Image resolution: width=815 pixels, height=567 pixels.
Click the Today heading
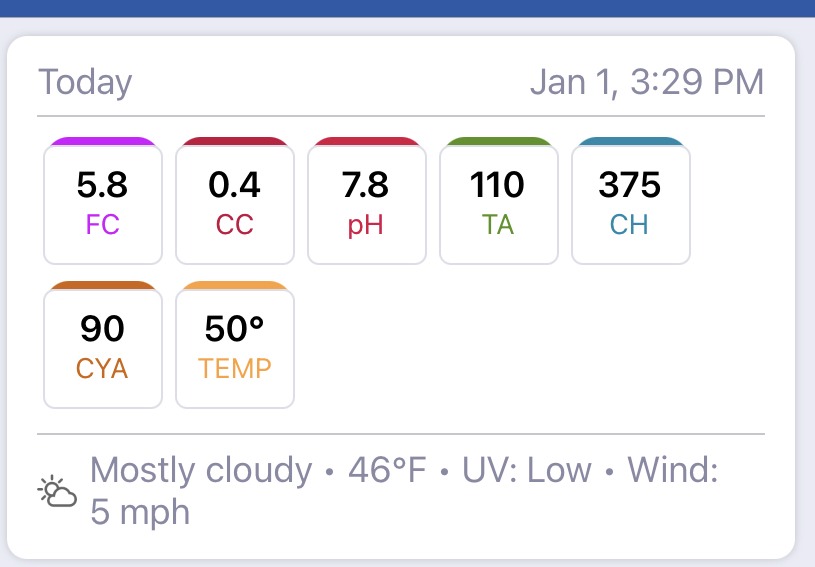(x=85, y=83)
